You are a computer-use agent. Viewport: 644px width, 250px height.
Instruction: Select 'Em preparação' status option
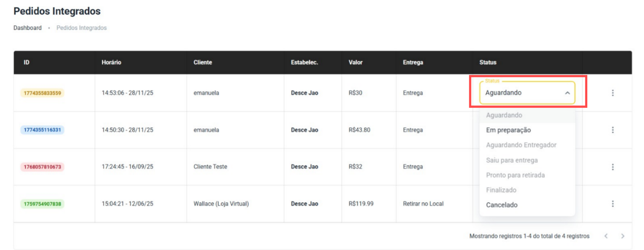pyautogui.click(x=508, y=130)
